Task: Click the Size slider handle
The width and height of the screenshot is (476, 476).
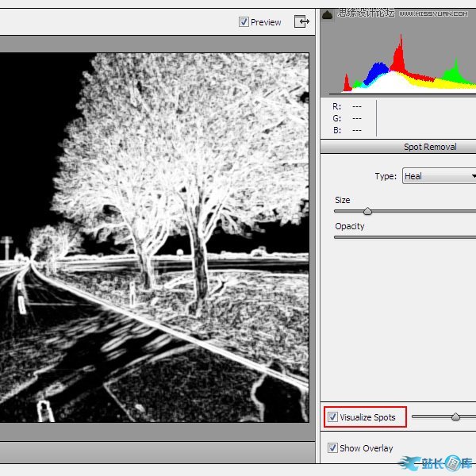Action: (x=367, y=211)
